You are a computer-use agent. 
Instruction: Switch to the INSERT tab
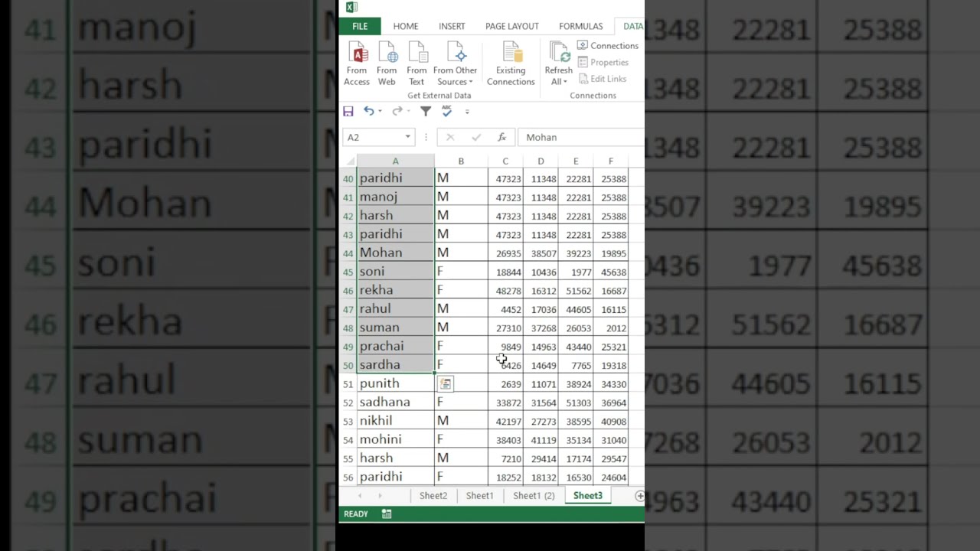[452, 26]
